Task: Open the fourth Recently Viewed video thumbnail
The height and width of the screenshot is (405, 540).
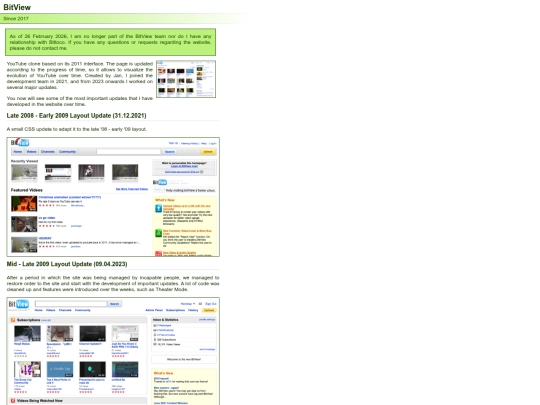Action: pos(125,172)
